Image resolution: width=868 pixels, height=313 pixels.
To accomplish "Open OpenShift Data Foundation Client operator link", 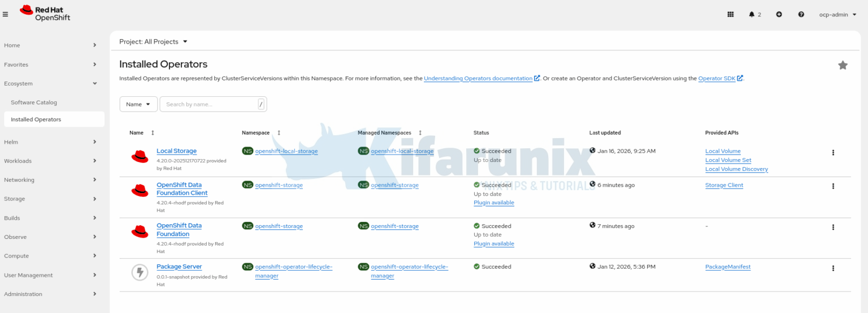I will click(182, 189).
